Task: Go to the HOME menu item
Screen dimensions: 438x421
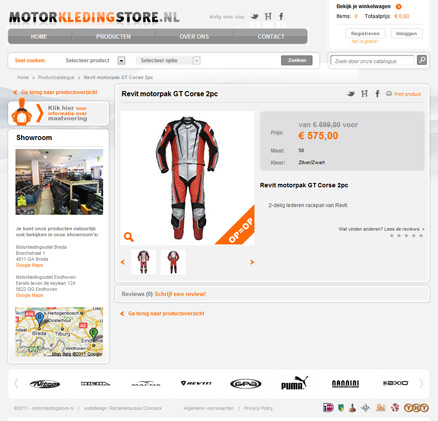Action: point(39,36)
